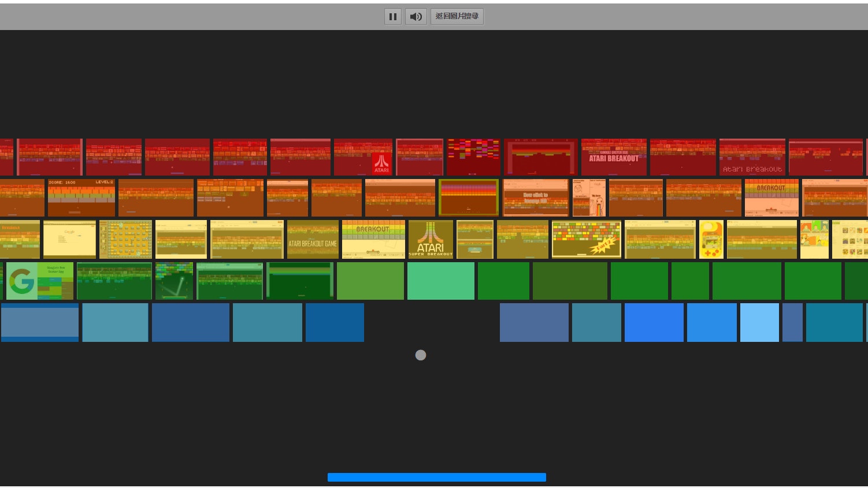
Task: Click the yellow "BREAKOUT" title thumbnail
Action: (x=373, y=239)
